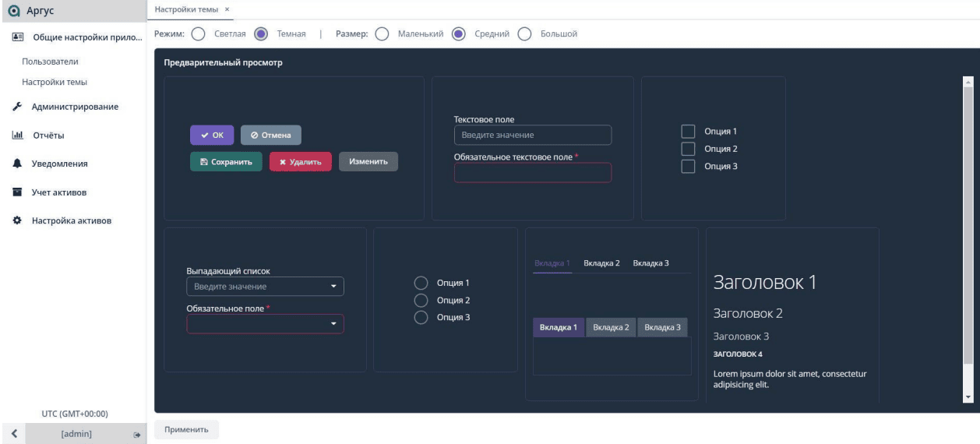Click the Текстовое поле input
The width and height of the screenshot is (980, 444).
[533, 135]
